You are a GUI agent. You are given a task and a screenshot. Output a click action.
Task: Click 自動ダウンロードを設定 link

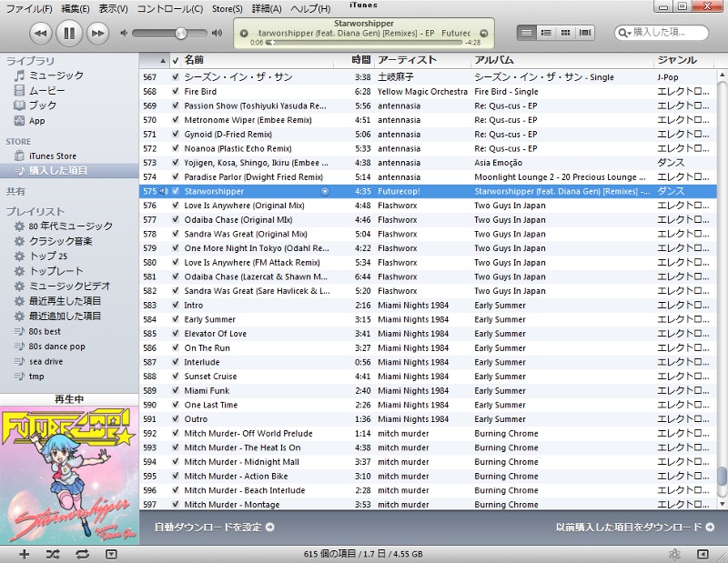[214, 528]
